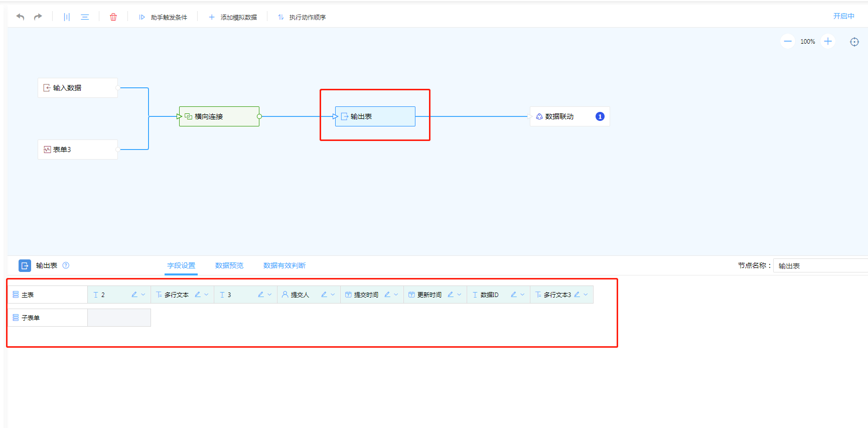Click 添加模拟数据 button
This screenshot has width=868, height=428.
pyautogui.click(x=233, y=17)
